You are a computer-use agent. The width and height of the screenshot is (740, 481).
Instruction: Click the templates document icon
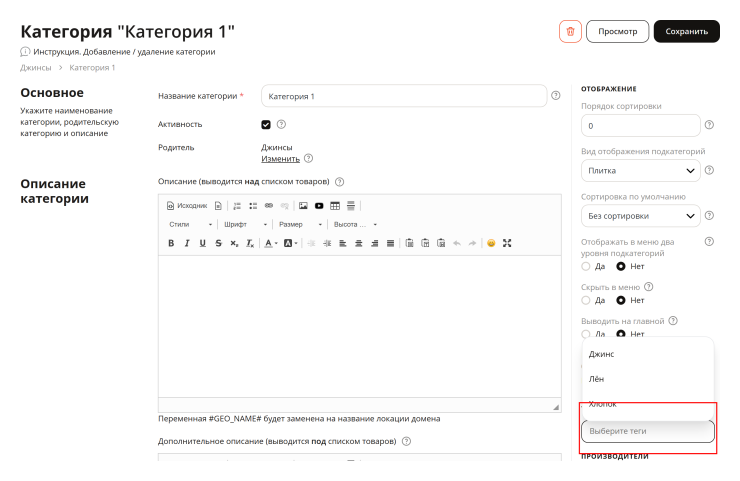coord(218,206)
